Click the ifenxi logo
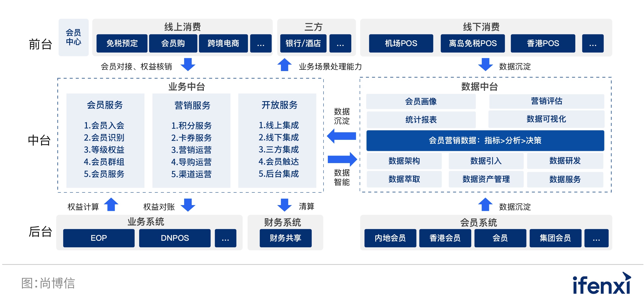644x307 pixels. (x=602, y=283)
